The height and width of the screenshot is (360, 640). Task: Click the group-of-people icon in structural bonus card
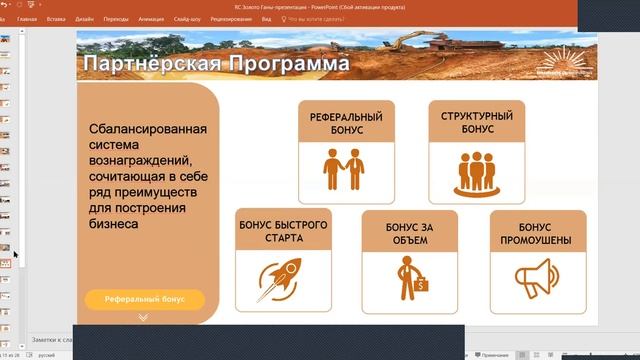coord(477,174)
